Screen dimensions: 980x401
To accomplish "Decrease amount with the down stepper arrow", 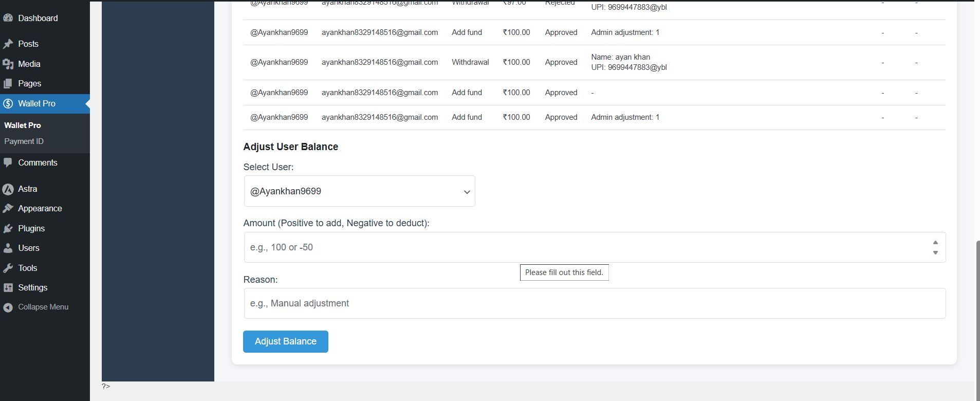I will pyautogui.click(x=935, y=252).
